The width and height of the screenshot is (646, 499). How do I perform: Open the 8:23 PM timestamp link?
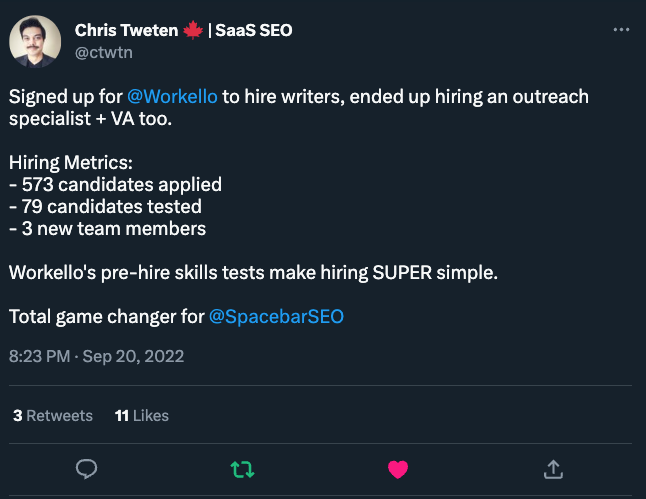[x=40, y=356]
